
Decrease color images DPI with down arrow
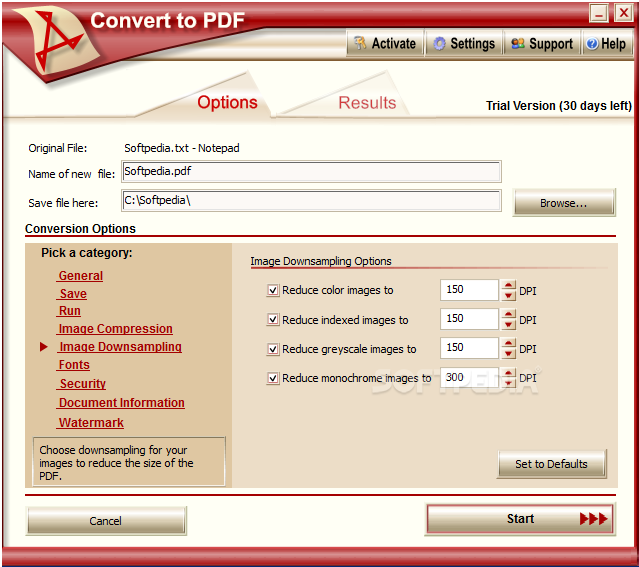tap(509, 295)
